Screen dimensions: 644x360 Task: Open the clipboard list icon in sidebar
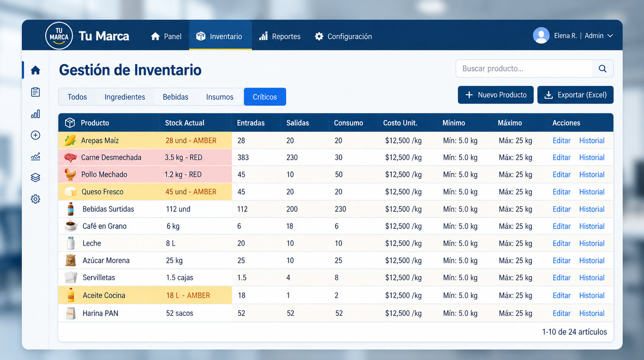click(35, 92)
